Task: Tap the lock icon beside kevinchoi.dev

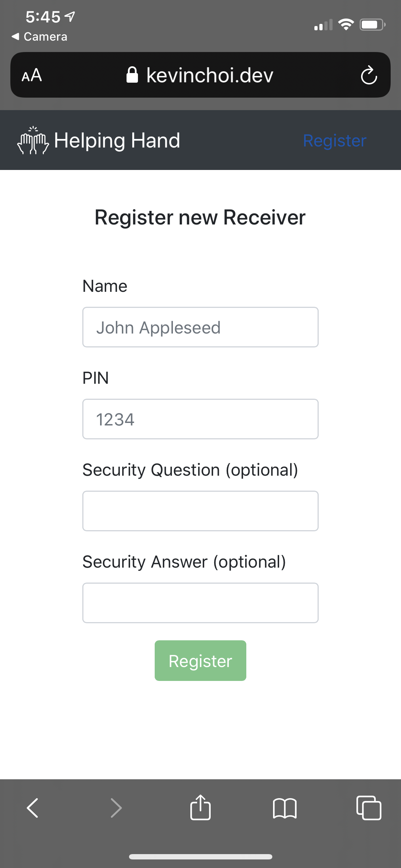Action: 132,75
